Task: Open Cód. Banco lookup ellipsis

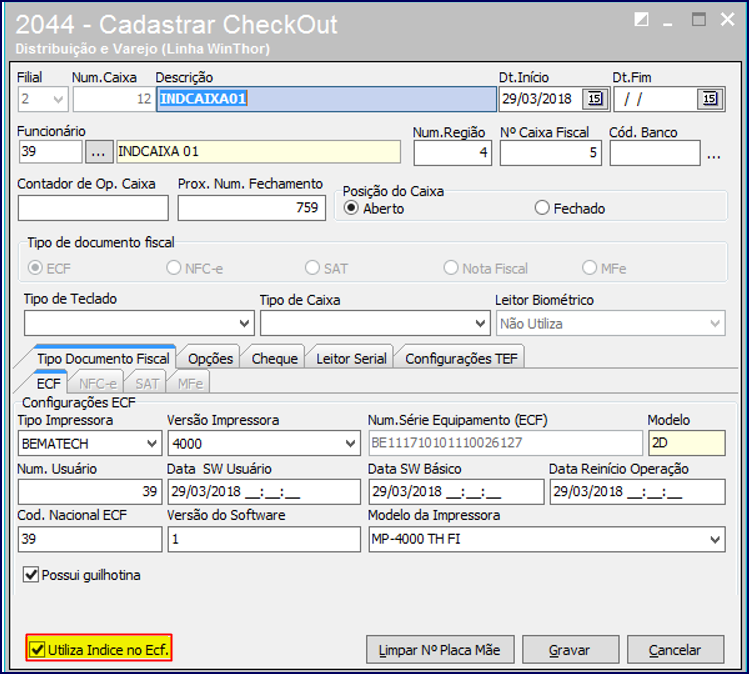Action: [714, 155]
